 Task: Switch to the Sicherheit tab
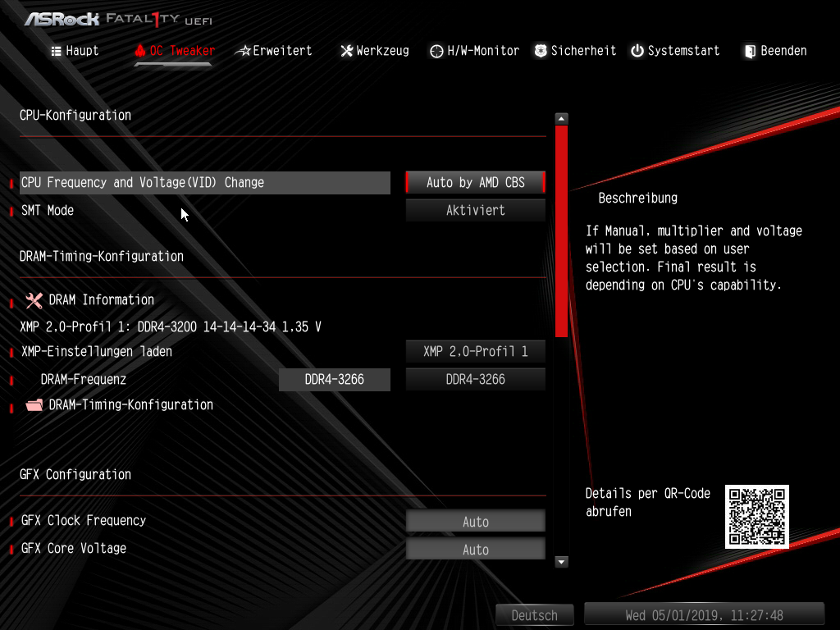pos(575,51)
